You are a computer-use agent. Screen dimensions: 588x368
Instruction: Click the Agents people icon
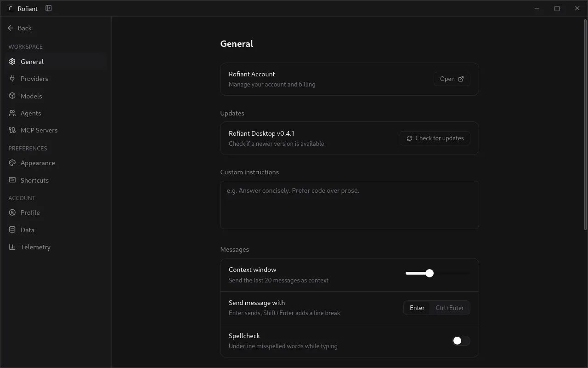12,113
